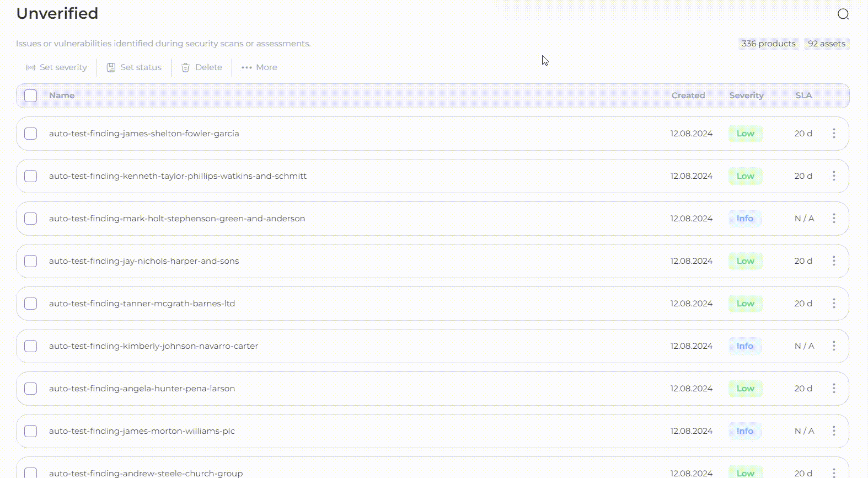Open finding auto-test-finding-james-shelton-fowler-garcia
The width and height of the screenshot is (868, 478).
pos(144,134)
